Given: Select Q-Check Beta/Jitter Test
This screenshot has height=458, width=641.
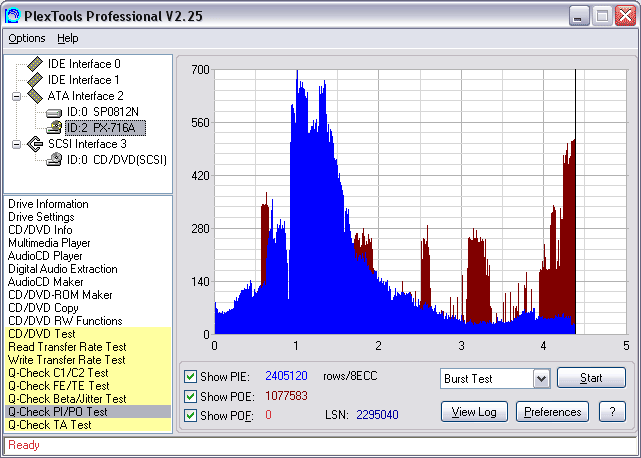Looking at the screenshot, I should coord(88,399).
